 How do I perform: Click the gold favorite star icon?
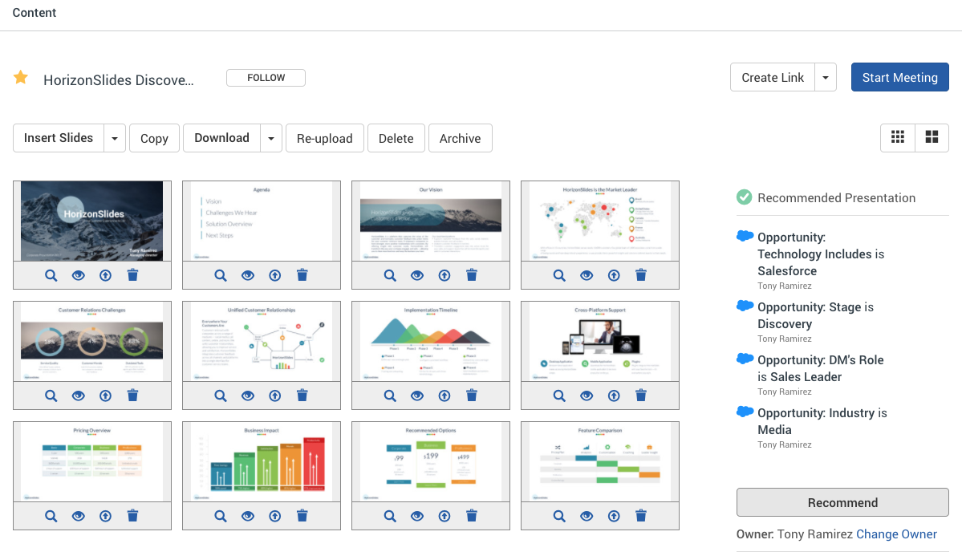tap(21, 77)
